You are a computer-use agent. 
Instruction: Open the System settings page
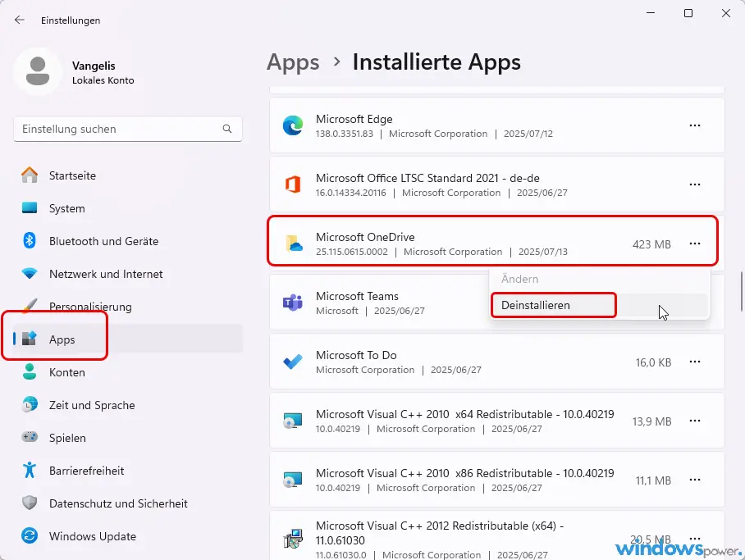tap(128, 208)
